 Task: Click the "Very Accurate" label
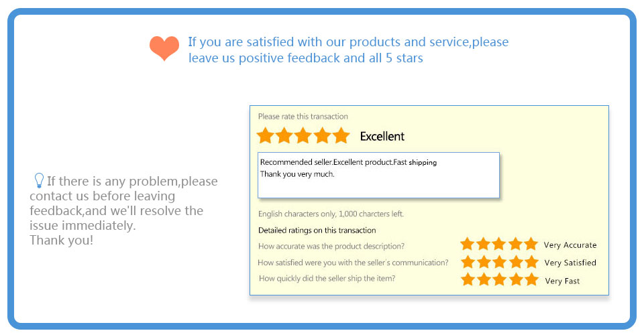[x=570, y=245]
